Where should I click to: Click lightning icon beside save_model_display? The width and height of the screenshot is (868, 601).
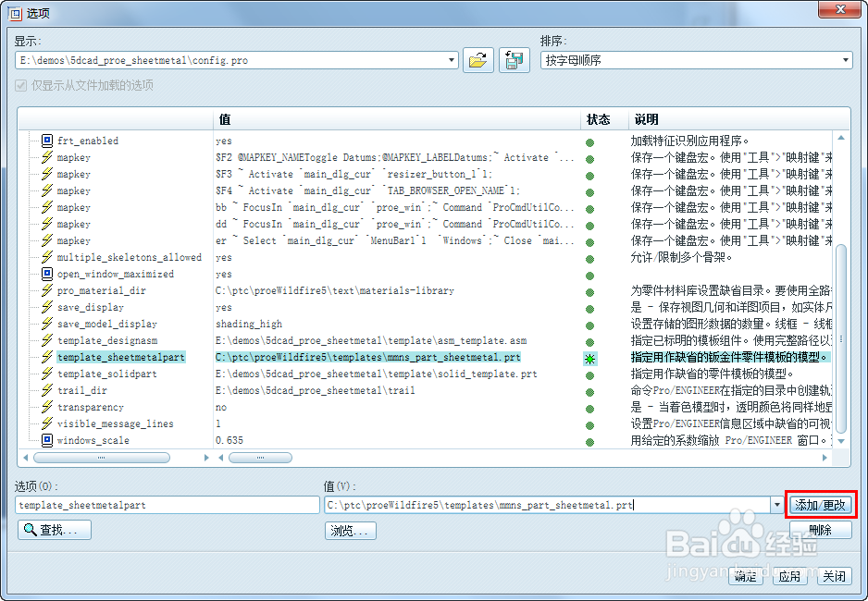coord(47,324)
